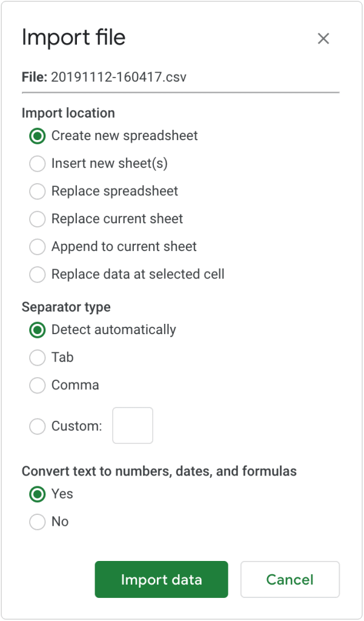364x621 pixels.
Task: Enable the Custom separator option
Action: 38,426
